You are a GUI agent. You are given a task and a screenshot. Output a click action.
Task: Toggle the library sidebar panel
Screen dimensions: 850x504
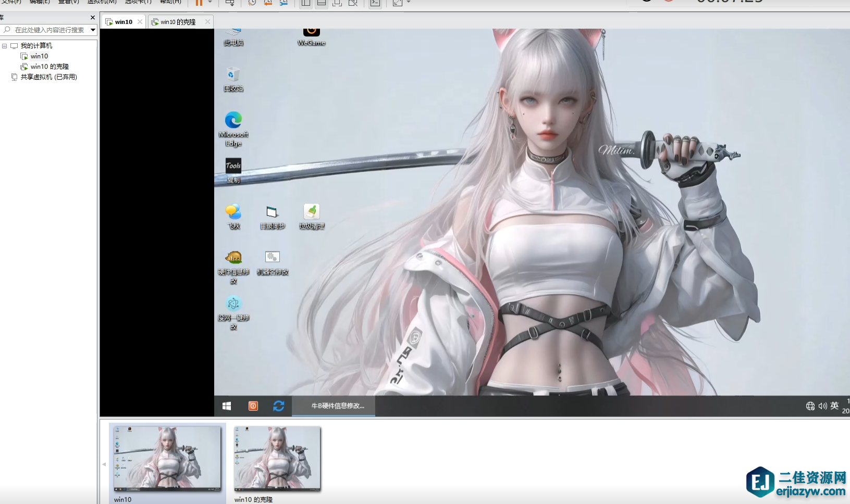tap(305, 4)
